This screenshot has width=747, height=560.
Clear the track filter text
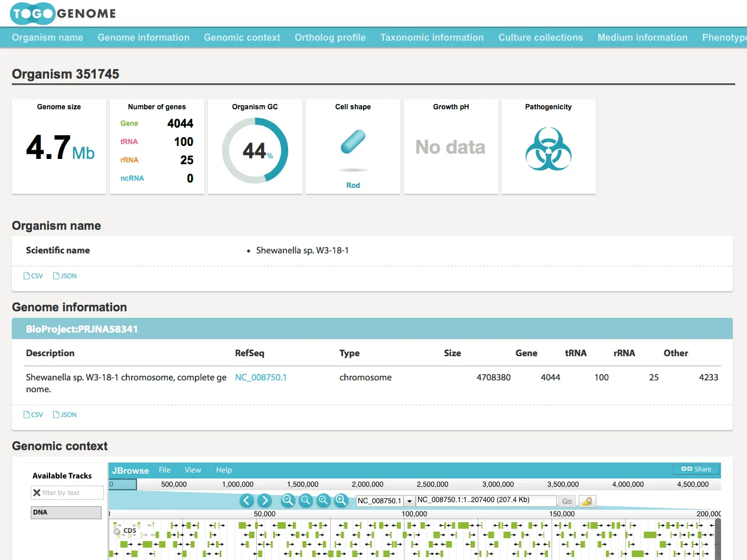pyautogui.click(x=37, y=493)
